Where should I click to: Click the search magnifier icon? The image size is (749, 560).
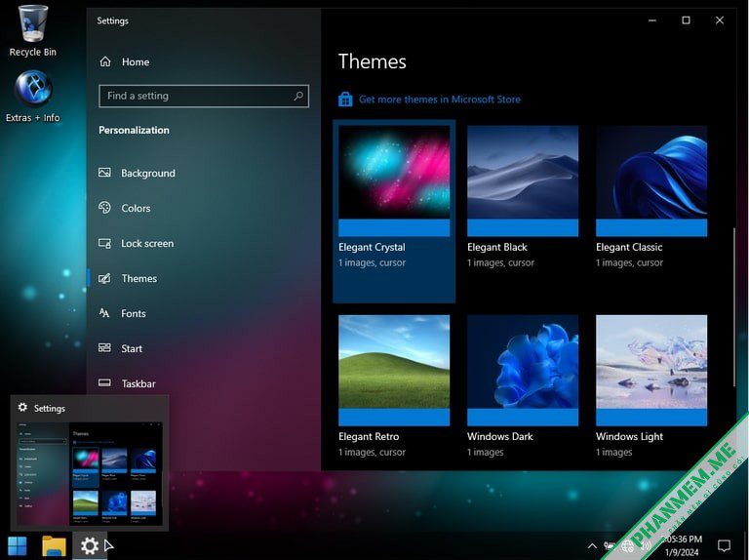(x=298, y=96)
